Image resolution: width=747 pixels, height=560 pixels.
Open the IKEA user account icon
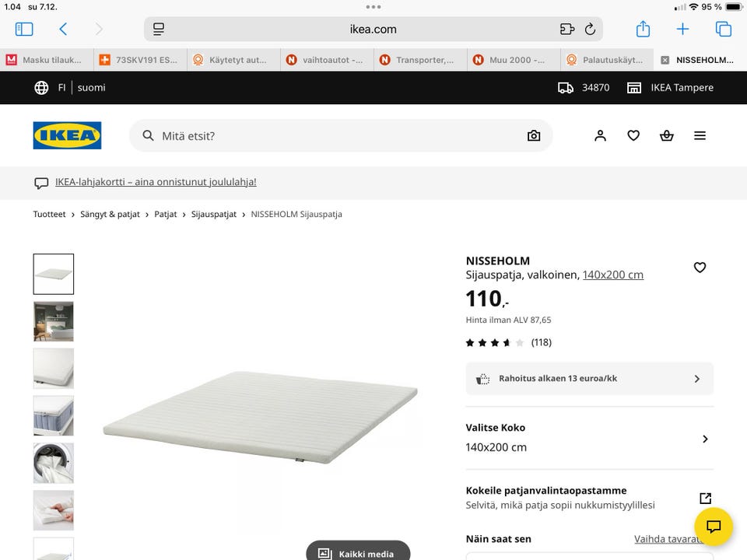point(600,135)
